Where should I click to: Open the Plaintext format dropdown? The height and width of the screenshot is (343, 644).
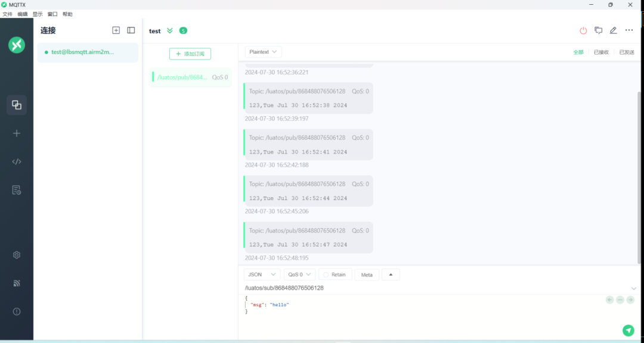[264, 52]
